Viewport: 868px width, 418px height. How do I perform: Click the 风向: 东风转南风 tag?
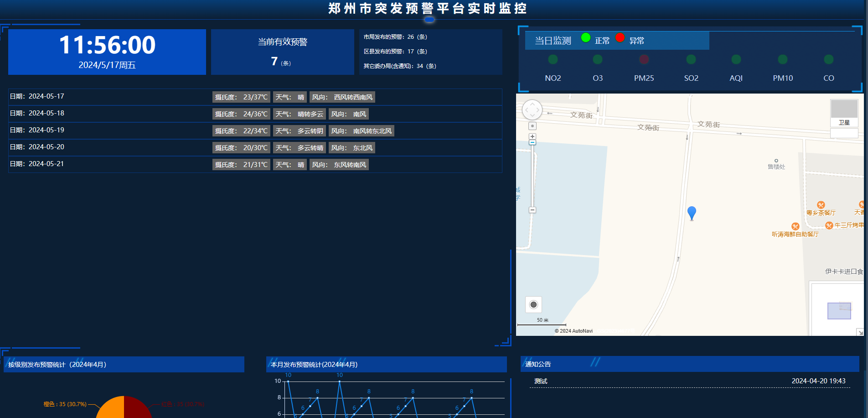click(x=339, y=165)
